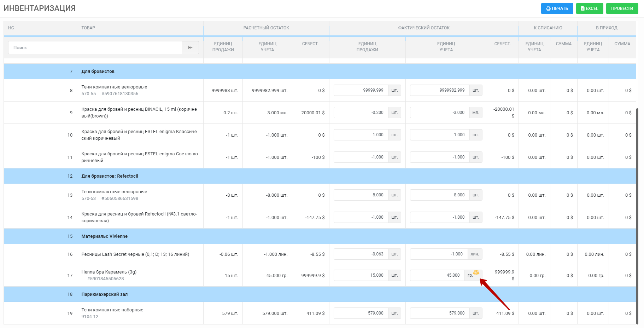
Task: Edit actual sale units 99999.999 for Тени компактные велюровые 570-55
Action: [x=361, y=90]
